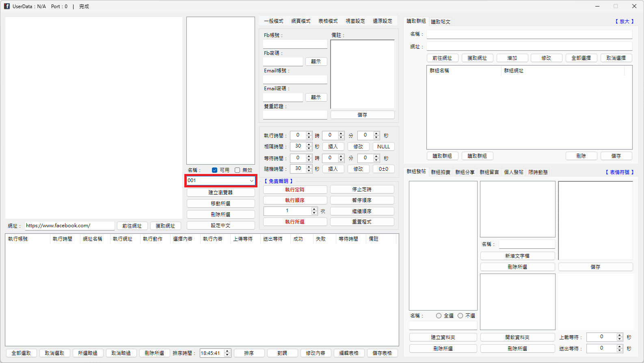644x363 pixels.
Task: Open the 還原設定 tab
Action: [383, 21]
